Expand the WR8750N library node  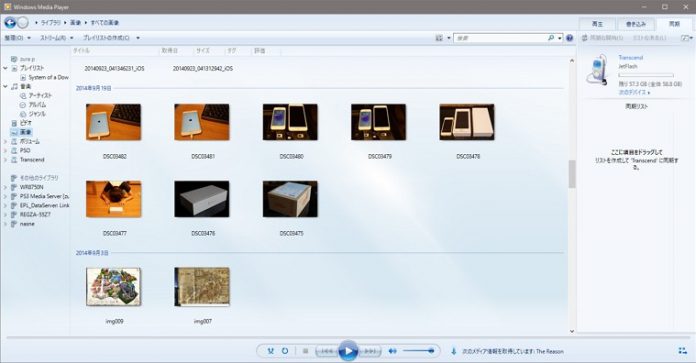tap(5, 187)
